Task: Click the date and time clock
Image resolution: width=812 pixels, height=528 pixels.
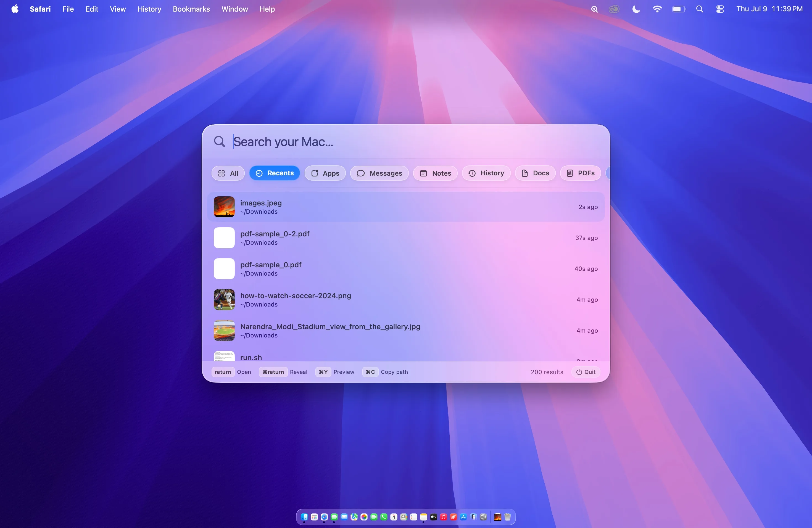Action: click(769, 9)
